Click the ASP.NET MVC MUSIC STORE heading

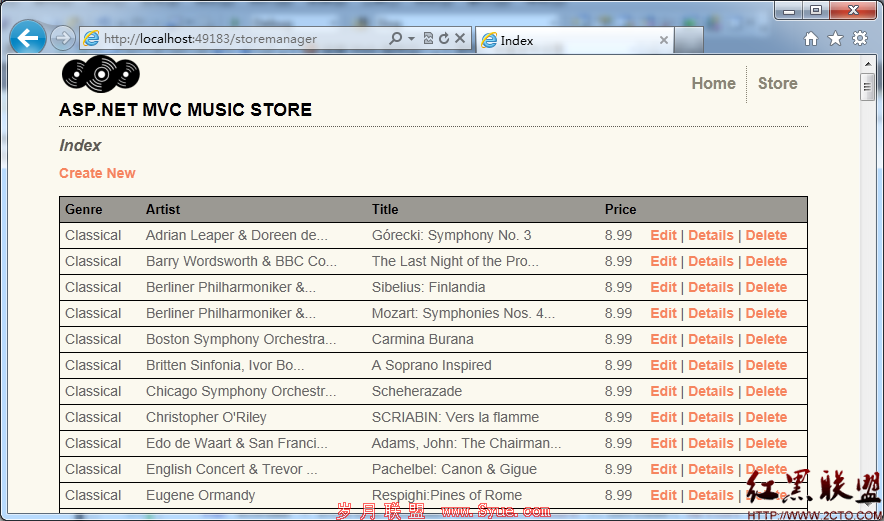pyautogui.click(x=185, y=109)
